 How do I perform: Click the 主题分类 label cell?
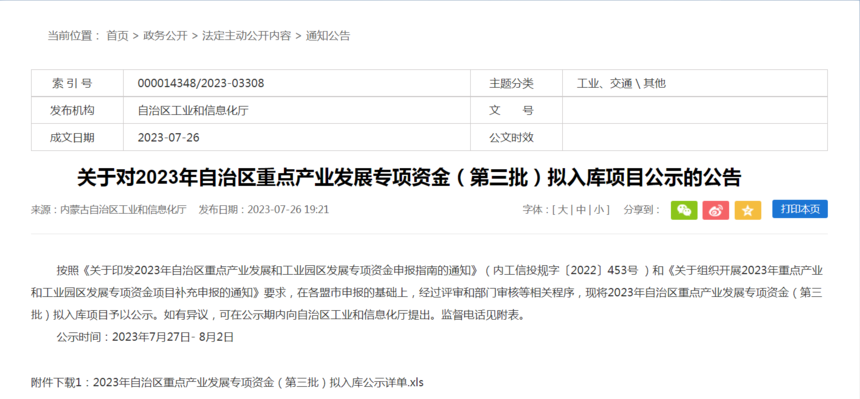516,83
